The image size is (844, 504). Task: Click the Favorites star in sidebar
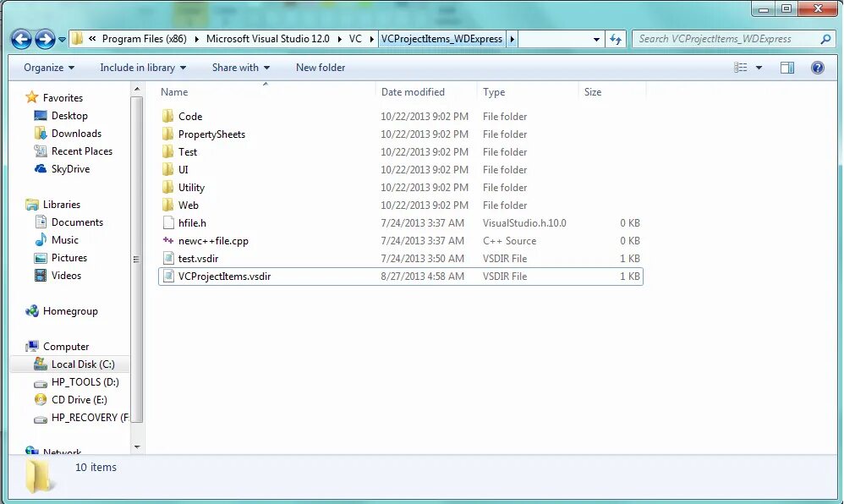point(32,97)
